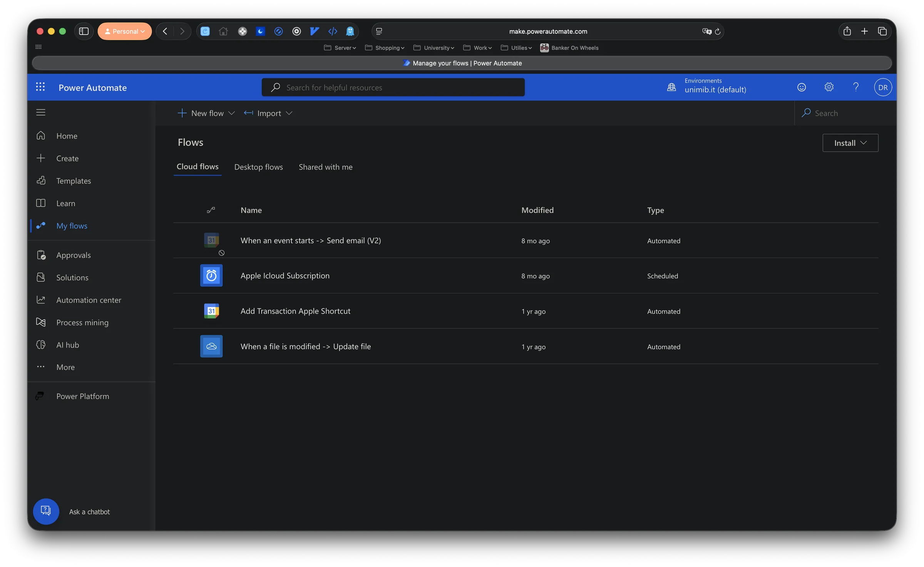Open the Banker On Wheels bookmark
Viewport: 924px width, 567px height.
pos(569,48)
